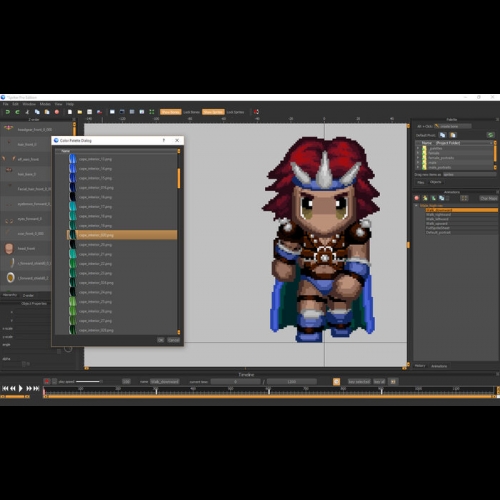Click the key selected button
This screenshot has width=500, height=500.
[359, 382]
